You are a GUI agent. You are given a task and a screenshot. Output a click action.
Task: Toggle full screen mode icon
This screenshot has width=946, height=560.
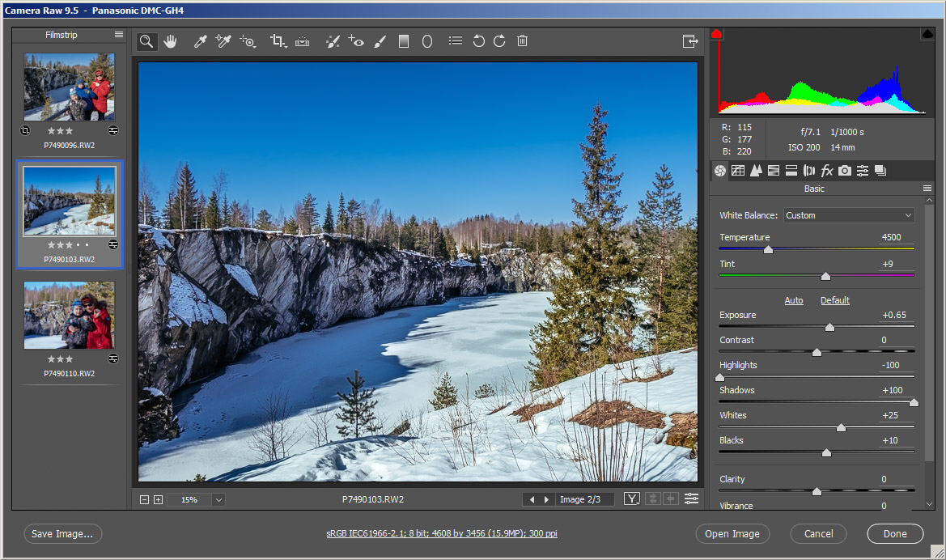click(x=689, y=41)
